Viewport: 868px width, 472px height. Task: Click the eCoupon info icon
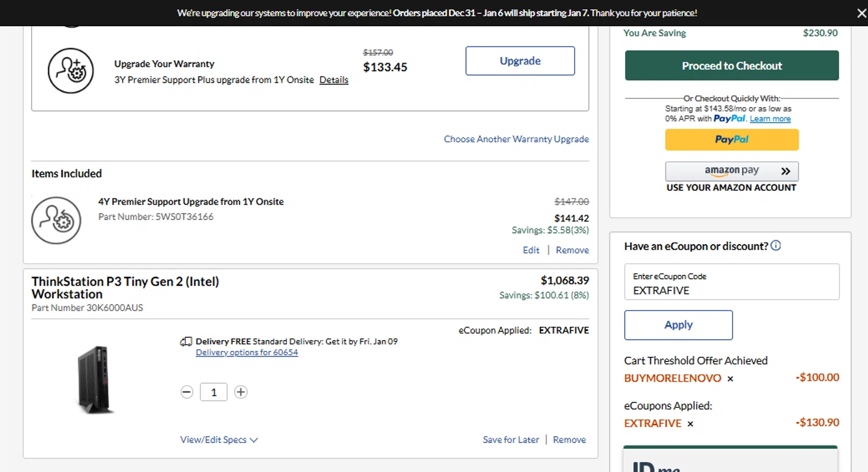776,245
